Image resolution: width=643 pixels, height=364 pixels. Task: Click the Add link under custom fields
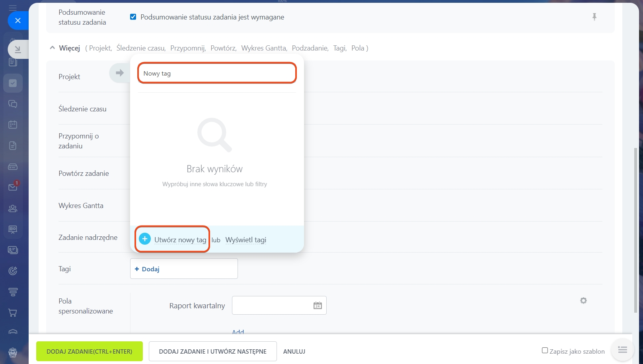[x=238, y=331]
